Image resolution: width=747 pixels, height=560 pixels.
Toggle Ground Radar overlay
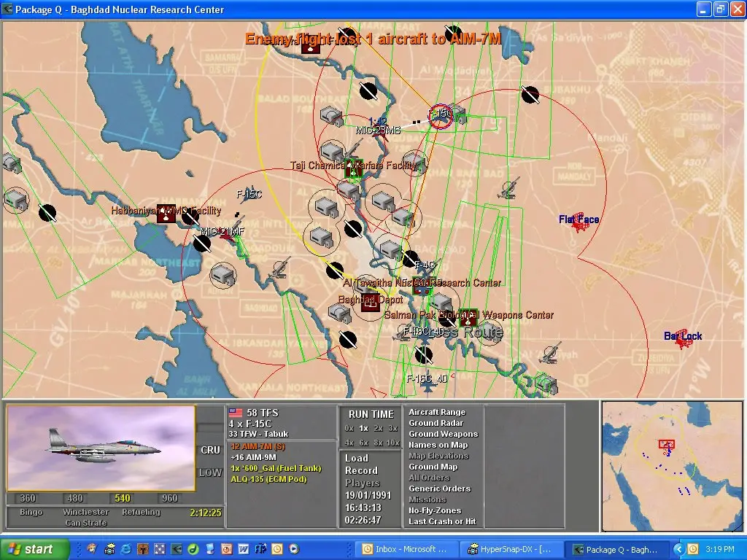coord(436,424)
